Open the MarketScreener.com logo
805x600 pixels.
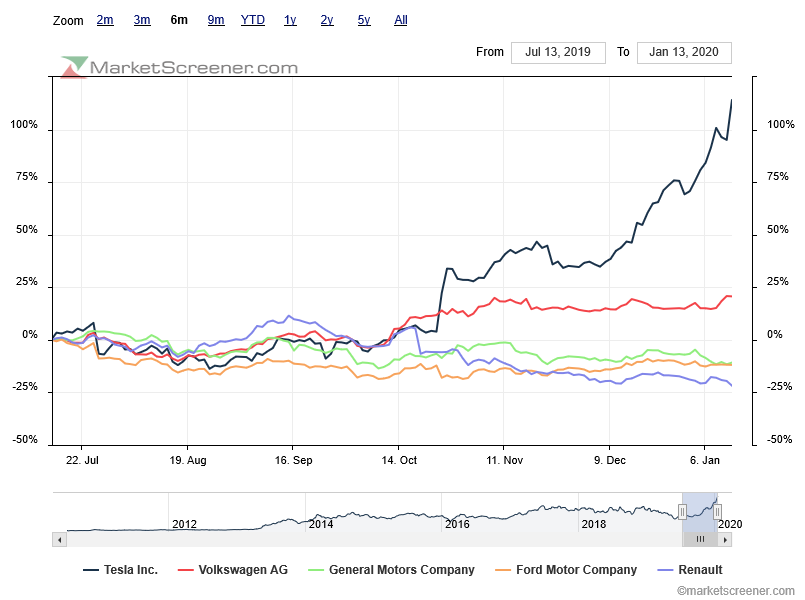(x=179, y=67)
